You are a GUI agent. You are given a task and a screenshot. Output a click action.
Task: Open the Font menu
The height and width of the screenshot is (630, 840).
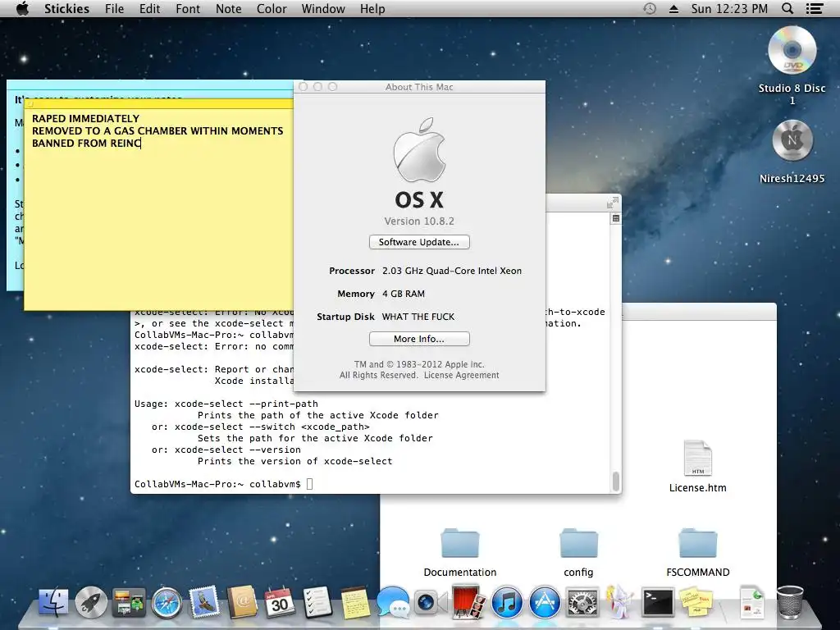click(188, 8)
